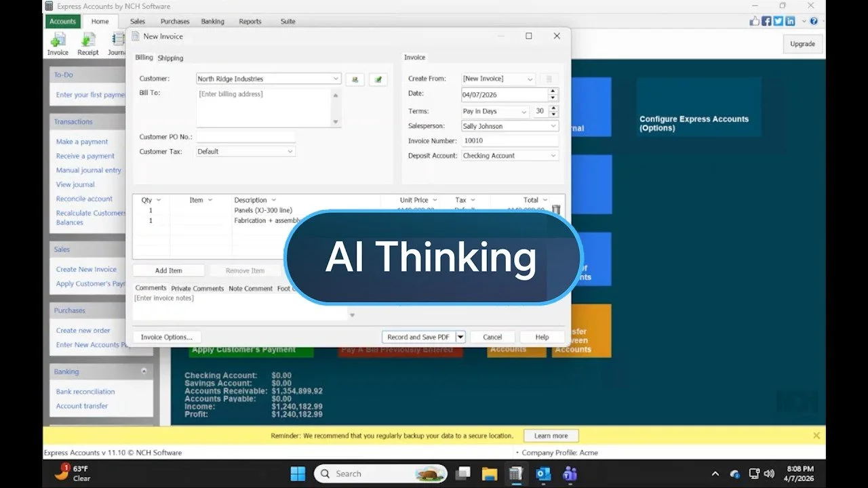
Task: Open the Suite ribbon tab
Action: coord(288,22)
